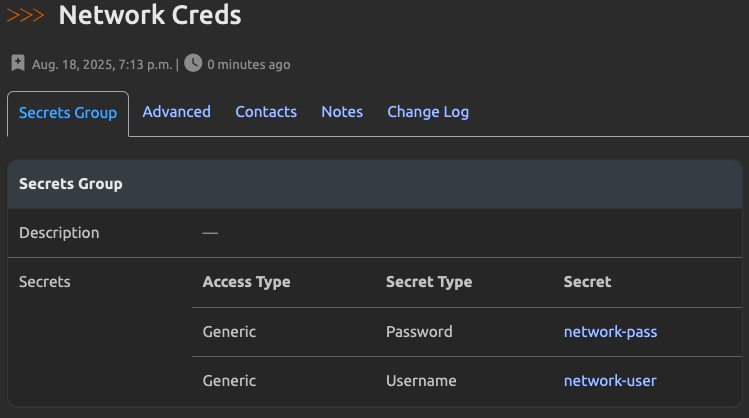Select the Password secret type cell
Image resolution: width=749 pixels, height=418 pixels.
[419, 332]
